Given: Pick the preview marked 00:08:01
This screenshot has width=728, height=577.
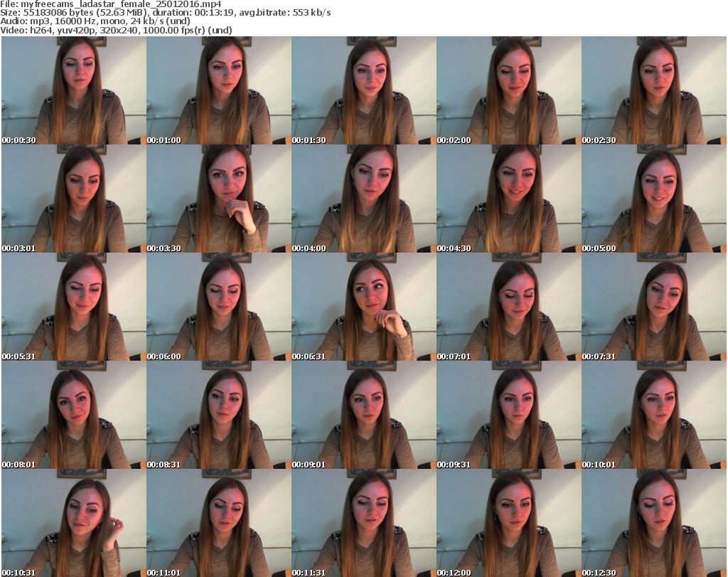Looking at the screenshot, I should click(74, 415).
